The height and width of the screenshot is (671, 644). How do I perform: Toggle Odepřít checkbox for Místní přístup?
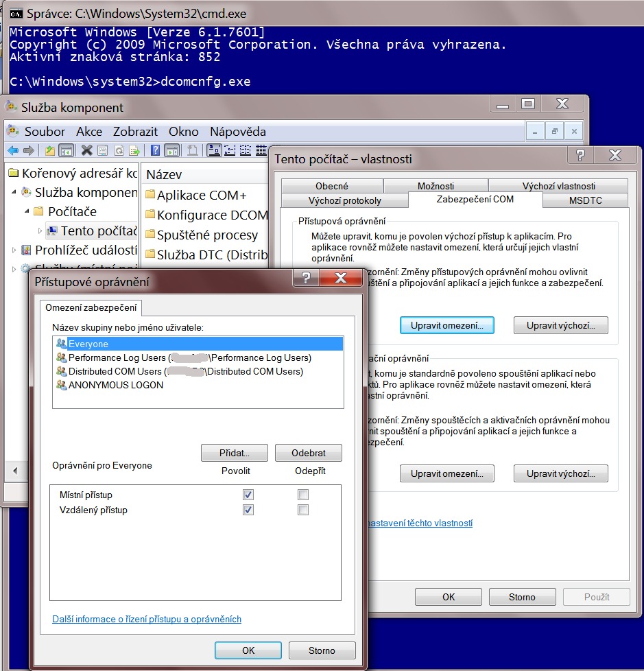point(303,495)
